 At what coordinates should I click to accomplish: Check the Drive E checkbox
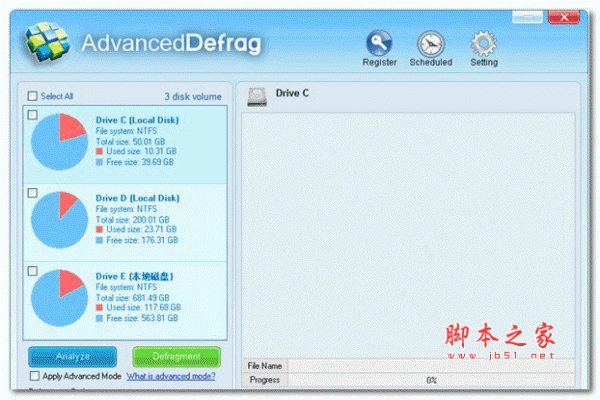(33, 271)
